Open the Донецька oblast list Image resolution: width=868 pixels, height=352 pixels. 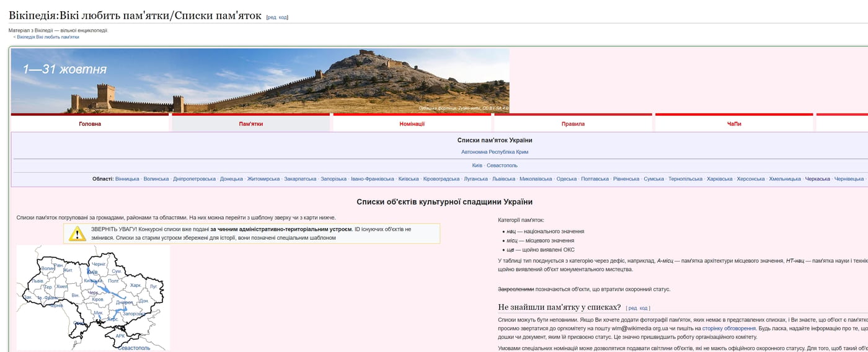tap(231, 179)
